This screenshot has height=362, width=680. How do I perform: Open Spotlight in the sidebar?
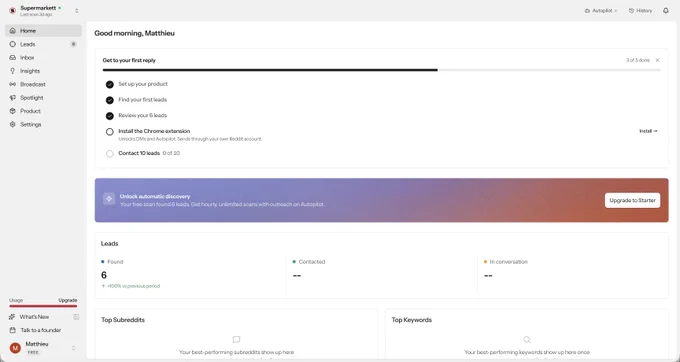[x=43, y=98]
